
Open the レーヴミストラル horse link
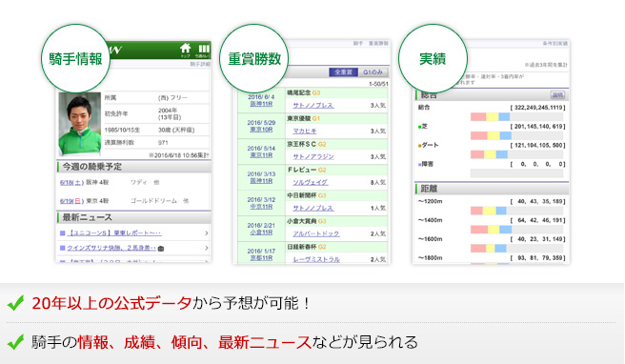tap(316, 259)
